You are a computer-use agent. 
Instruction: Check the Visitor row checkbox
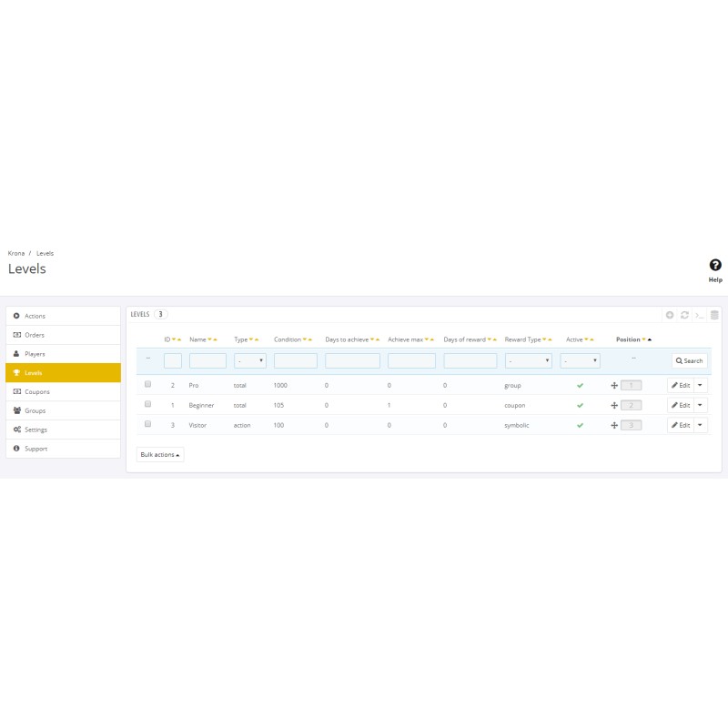[147, 424]
